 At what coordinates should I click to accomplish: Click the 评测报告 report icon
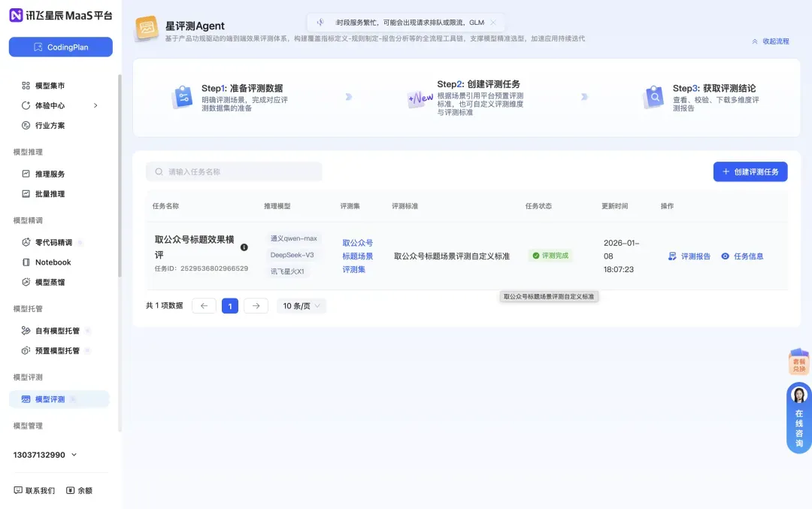point(672,256)
